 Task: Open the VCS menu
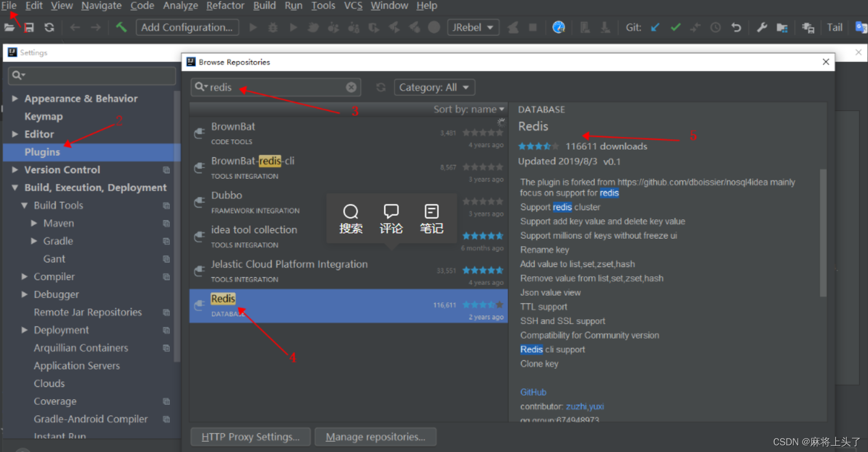click(x=353, y=6)
